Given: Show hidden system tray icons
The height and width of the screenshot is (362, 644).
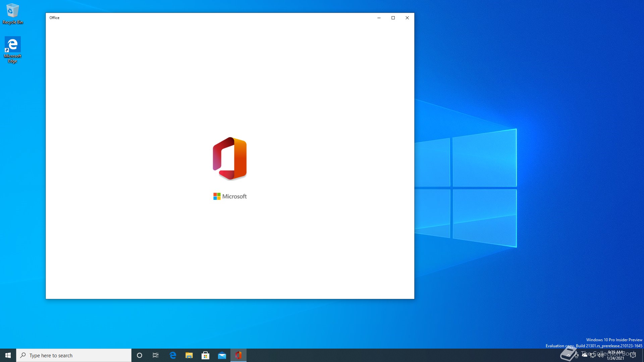Looking at the screenshot, I should [x=569, y=355].
